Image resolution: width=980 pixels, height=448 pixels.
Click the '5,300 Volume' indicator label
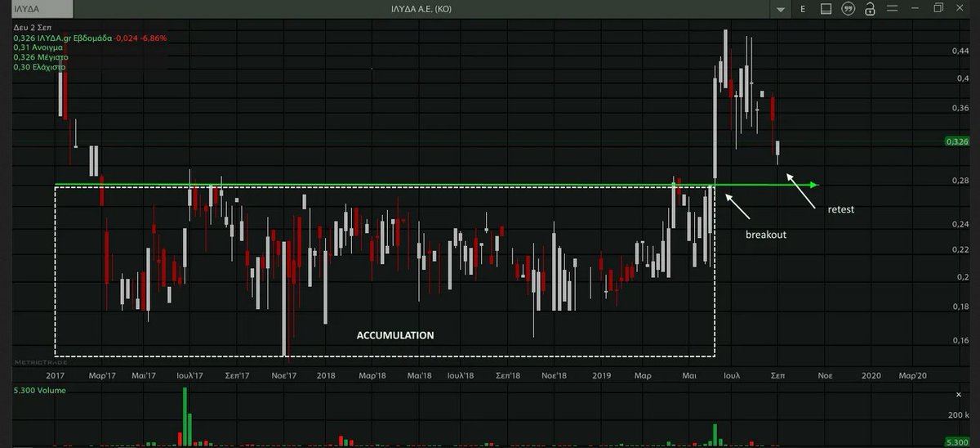coord(40,391)
